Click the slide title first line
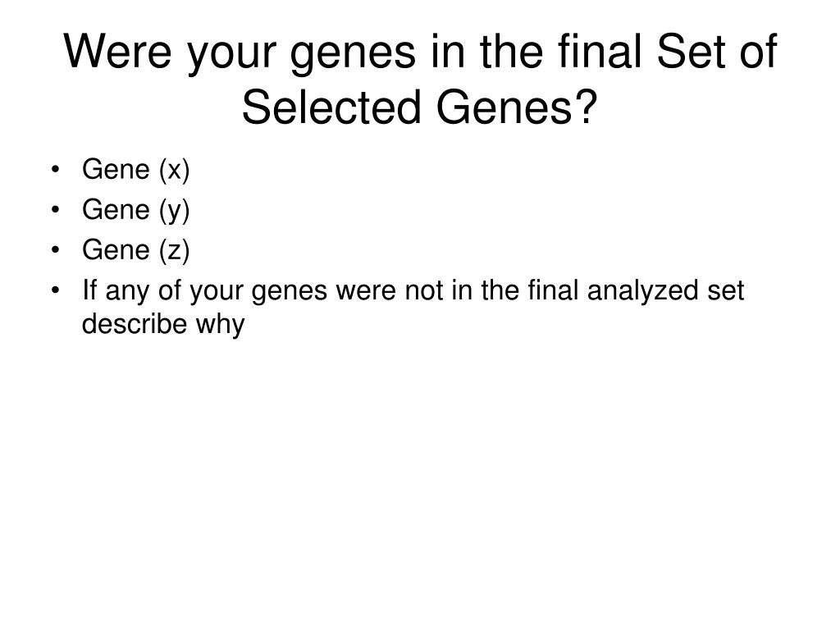 tap(420, 52)
